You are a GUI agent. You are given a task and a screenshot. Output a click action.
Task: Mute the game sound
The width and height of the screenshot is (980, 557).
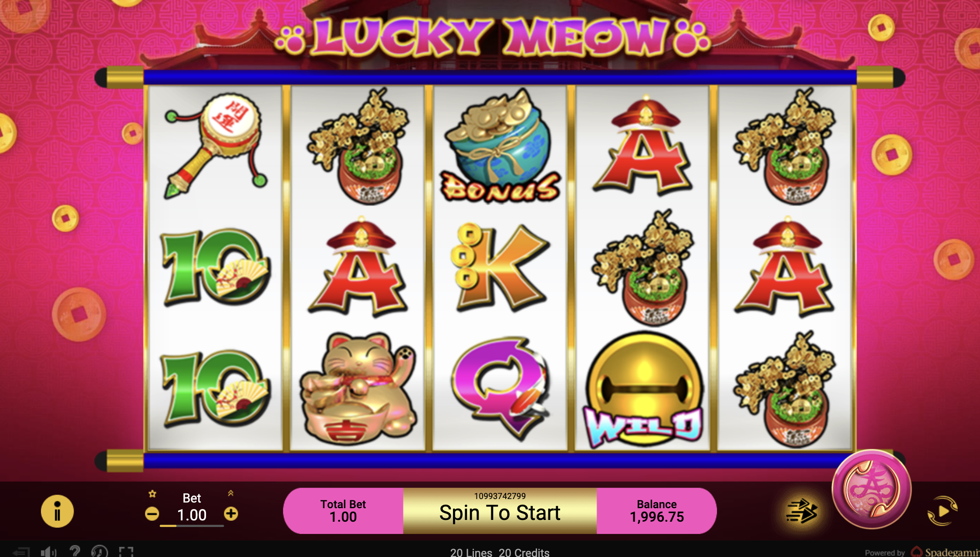coord(48,552)
